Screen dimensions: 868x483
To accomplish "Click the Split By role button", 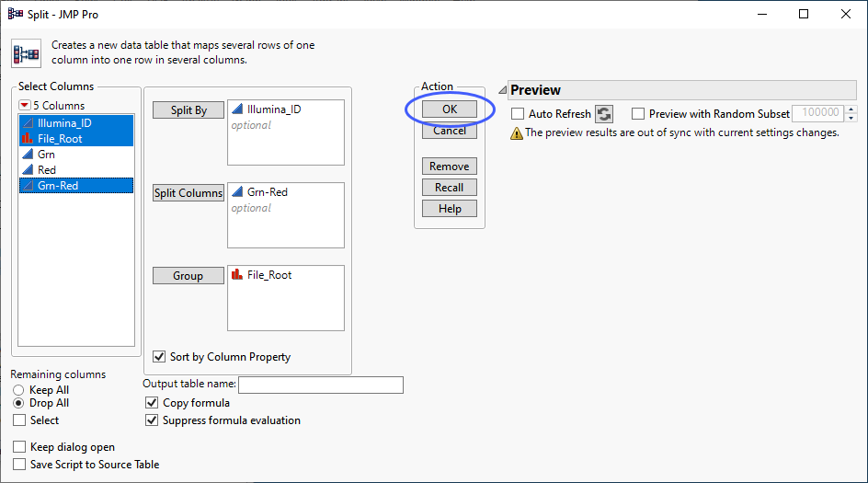I will point(188,110).
